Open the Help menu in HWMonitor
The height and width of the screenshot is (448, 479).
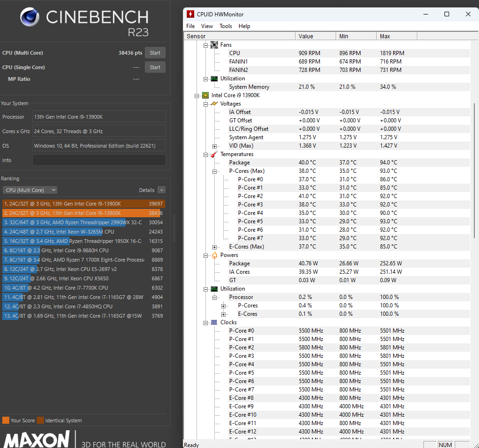pos(244,26)
